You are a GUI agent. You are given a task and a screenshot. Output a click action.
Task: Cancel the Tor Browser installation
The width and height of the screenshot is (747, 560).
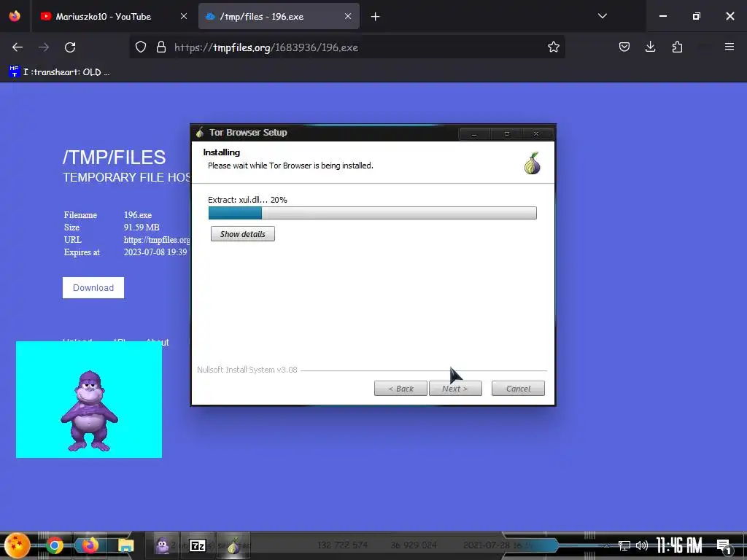click(518, 389)
